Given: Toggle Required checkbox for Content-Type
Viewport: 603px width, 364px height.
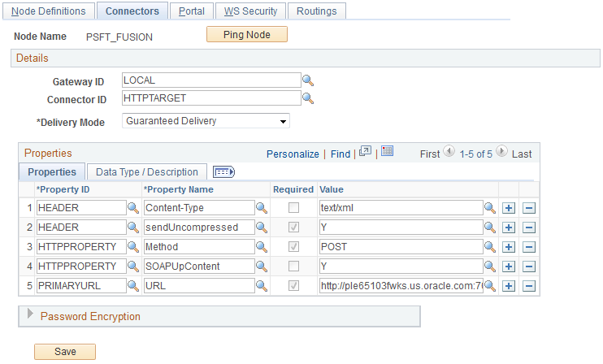Looking at the screenshot, I should (294, 208).
